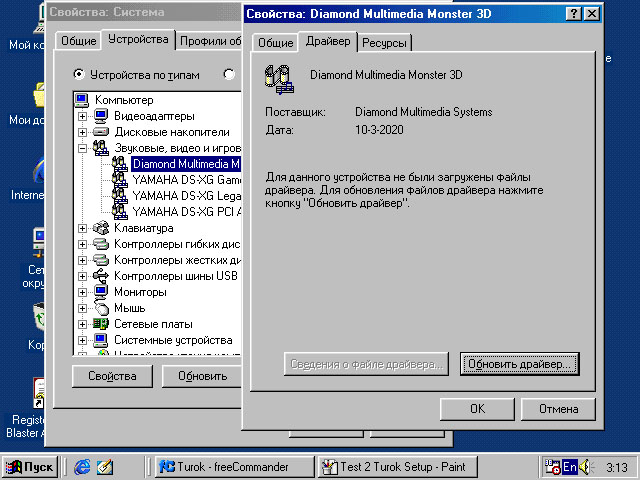Expand the Мышь node
The image size is (640, 480).
(82, 308)
